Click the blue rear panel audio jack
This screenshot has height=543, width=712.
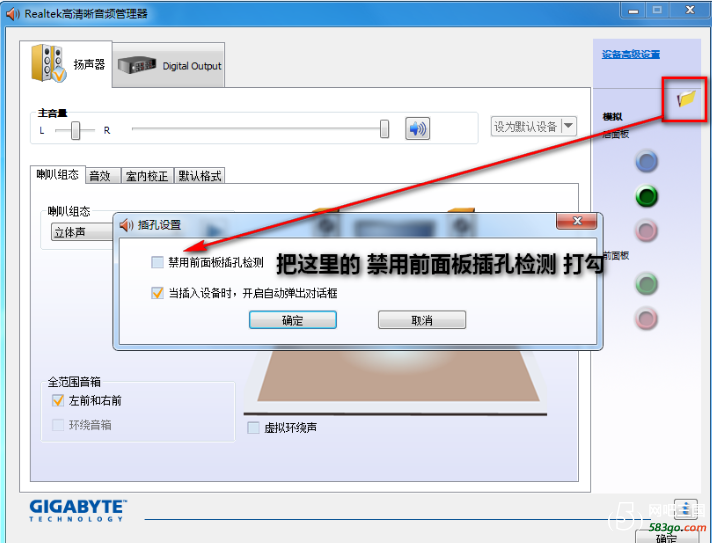[646, 162]
